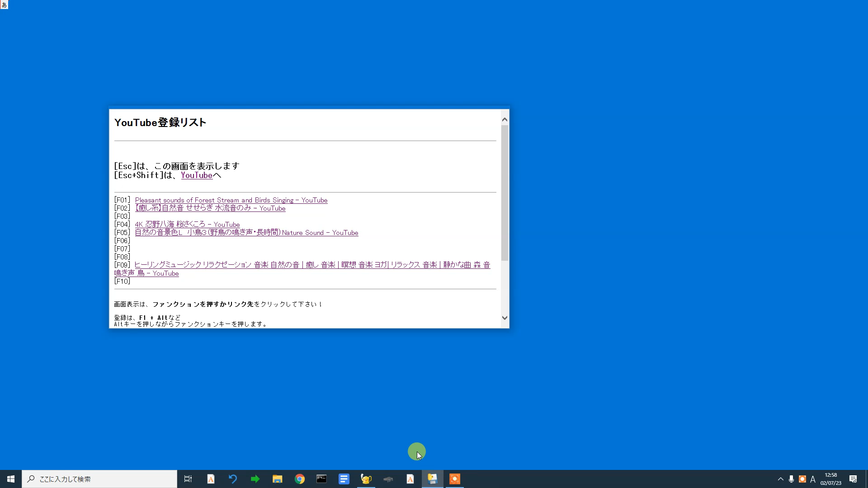Click the IME あ indicator in the screen corner
The height and width of the screenshot is (488, 868).
[x=4, y=5]
